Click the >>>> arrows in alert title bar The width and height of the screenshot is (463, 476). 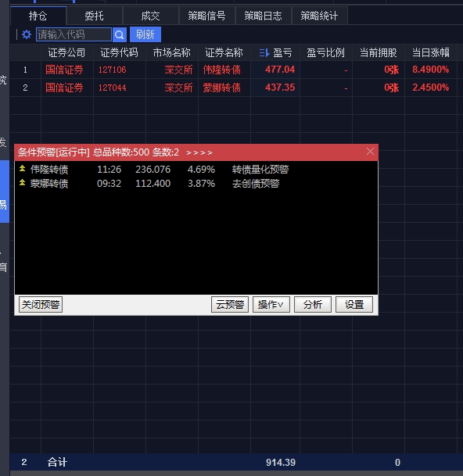click(x=199, y=152)
